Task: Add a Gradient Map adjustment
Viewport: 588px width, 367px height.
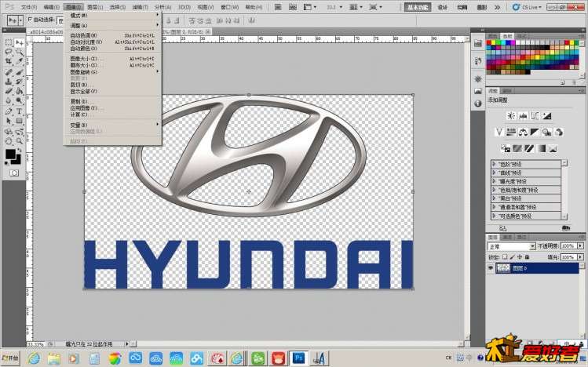Action: click(541, 149)
